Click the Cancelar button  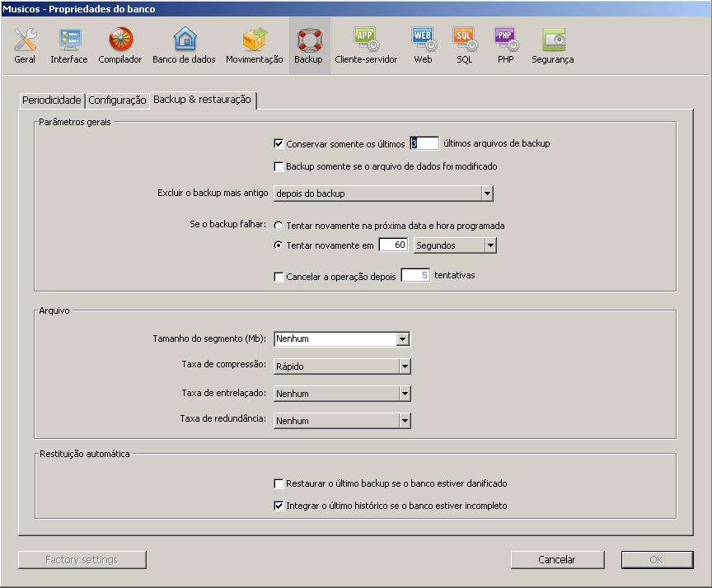tap(558, 560)
